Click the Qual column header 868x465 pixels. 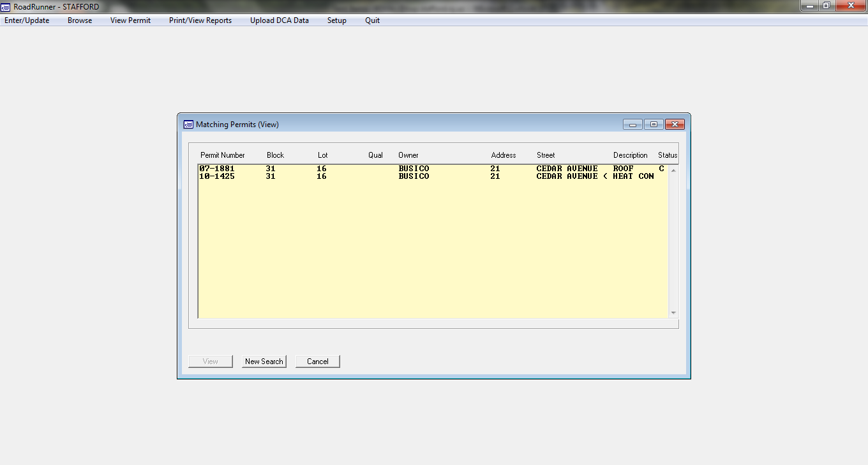click(375, 155)
